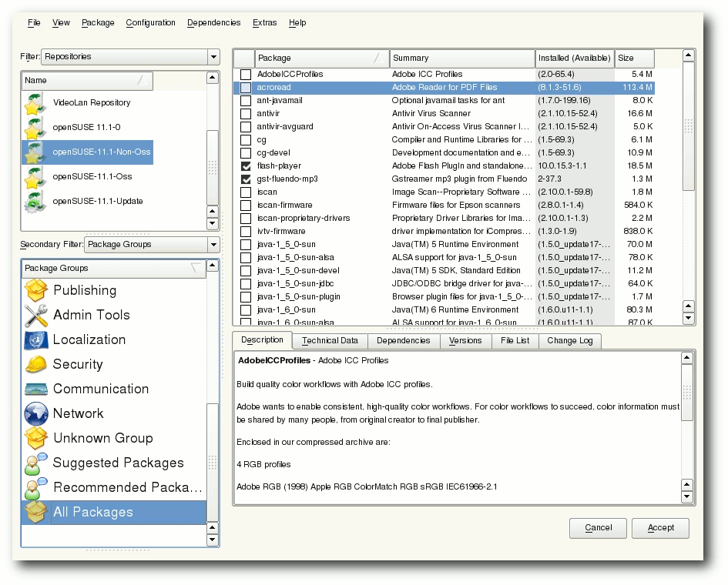Image resolution: width=728 pixels, height=585 pixels.
Task: Click description pane scrollbar bottom down arrow
Action: [686, 496]
